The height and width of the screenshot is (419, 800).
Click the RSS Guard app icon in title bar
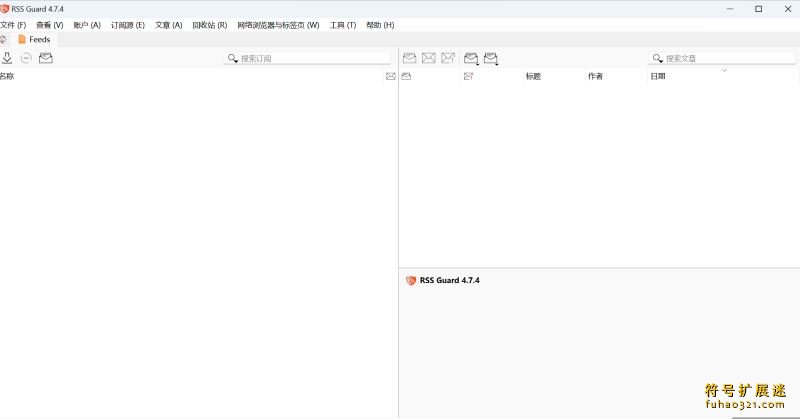coord(5,9)
